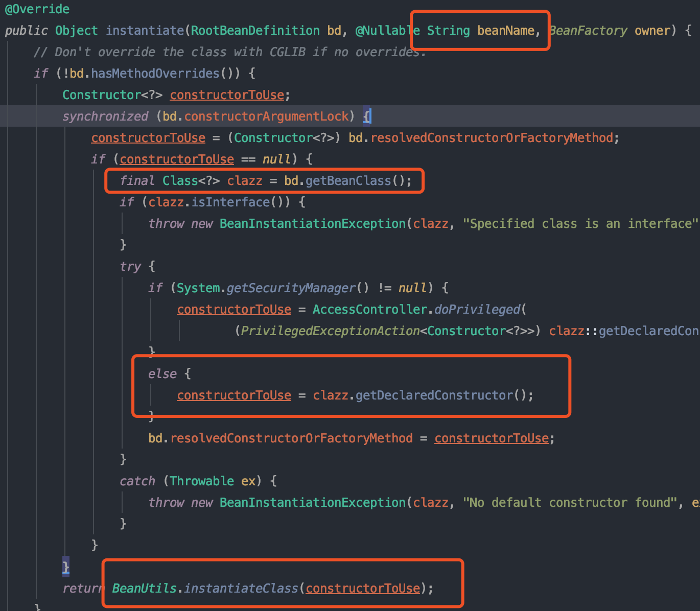Select the 'owner' parameter name
The width and height of the screenshot is (700, 611).
[652, 31]
